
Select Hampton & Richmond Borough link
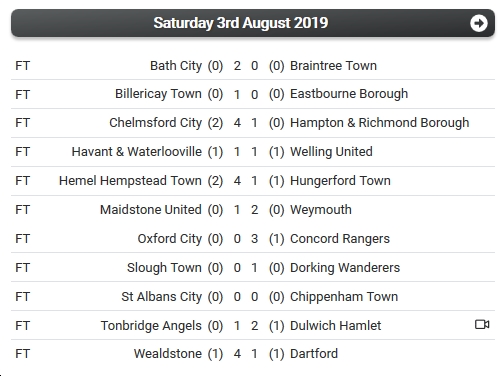pyautogui.click(x=380, y=123)
